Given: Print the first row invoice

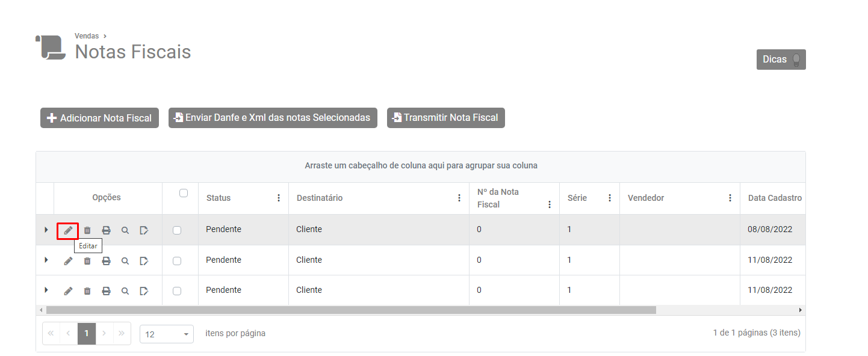Looking at the screenshot, I should [x=106, y=230].
